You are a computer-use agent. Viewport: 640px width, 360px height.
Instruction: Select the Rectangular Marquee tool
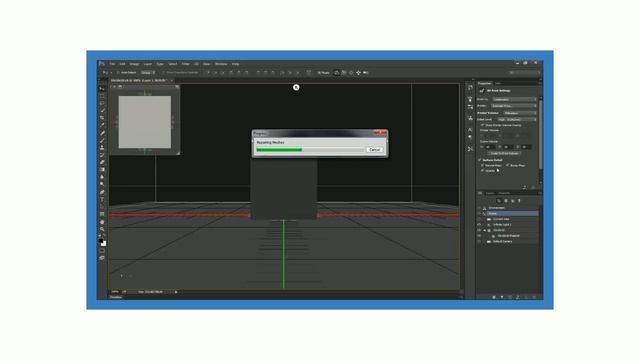click(102, 96)
